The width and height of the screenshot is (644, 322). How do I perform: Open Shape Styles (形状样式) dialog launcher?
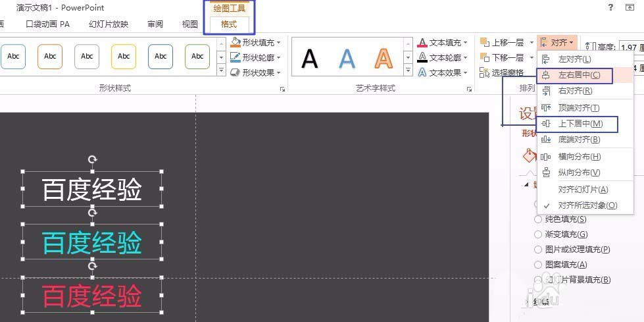tap(283, 89)
